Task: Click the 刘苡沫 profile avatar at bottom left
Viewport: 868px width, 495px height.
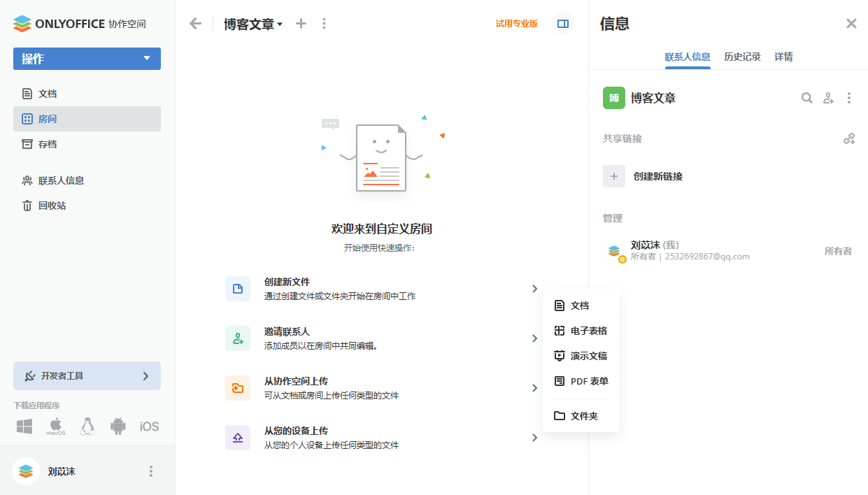Action: [26, 471]
